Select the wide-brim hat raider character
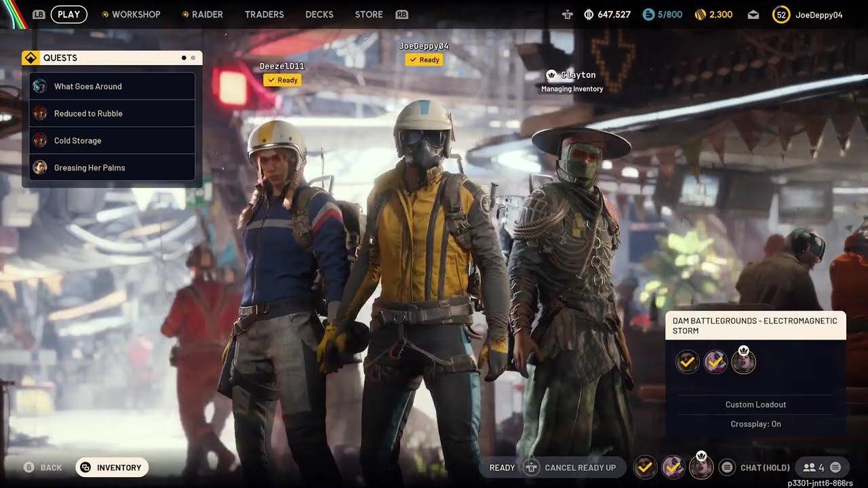868x488 pixels. coord(573,298)
